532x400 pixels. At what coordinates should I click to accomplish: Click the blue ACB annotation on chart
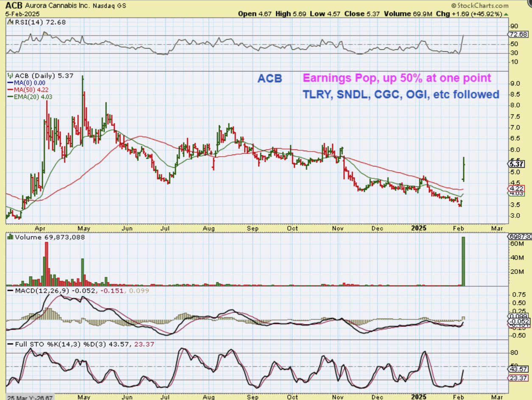(x=270, y=79)
